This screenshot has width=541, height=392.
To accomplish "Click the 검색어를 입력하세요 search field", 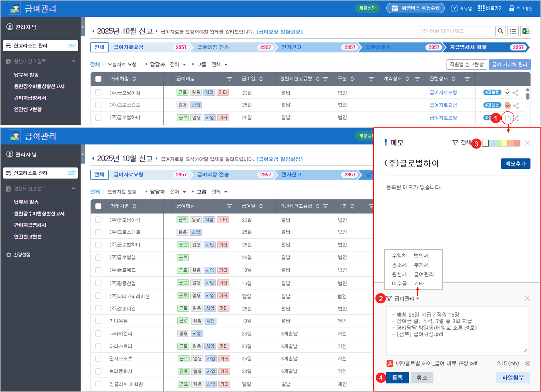I will coord(456,31).
